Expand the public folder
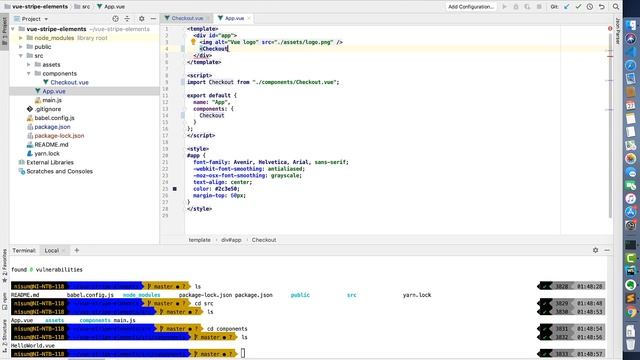This screenshot has height=360, width=640. point(21,47)
